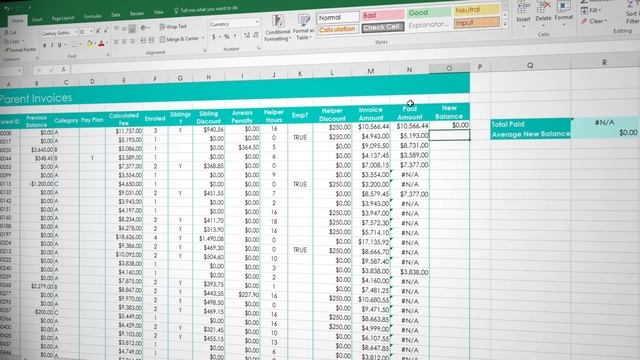
Task: Switch to the Insert ribbon tab
Action: tap(37, 19)
